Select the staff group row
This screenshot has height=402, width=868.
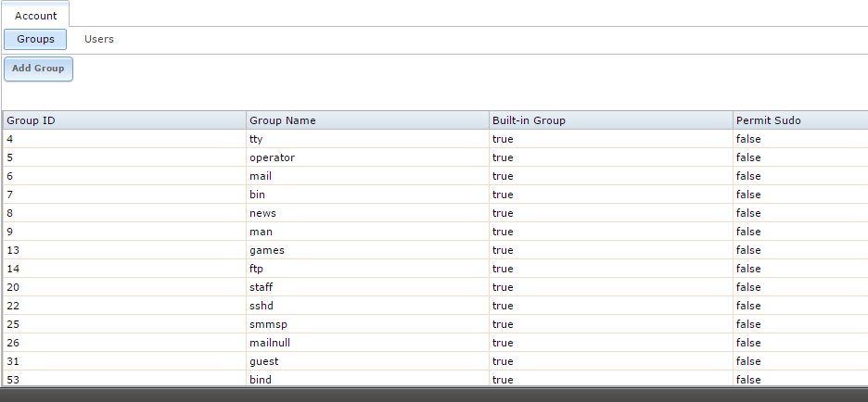(x=435, y=287)
